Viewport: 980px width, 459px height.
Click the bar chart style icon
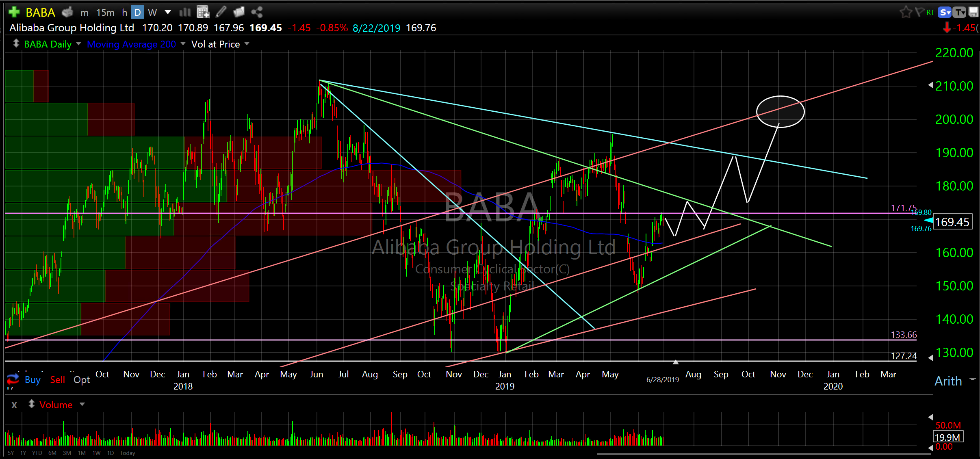point(185,12)
